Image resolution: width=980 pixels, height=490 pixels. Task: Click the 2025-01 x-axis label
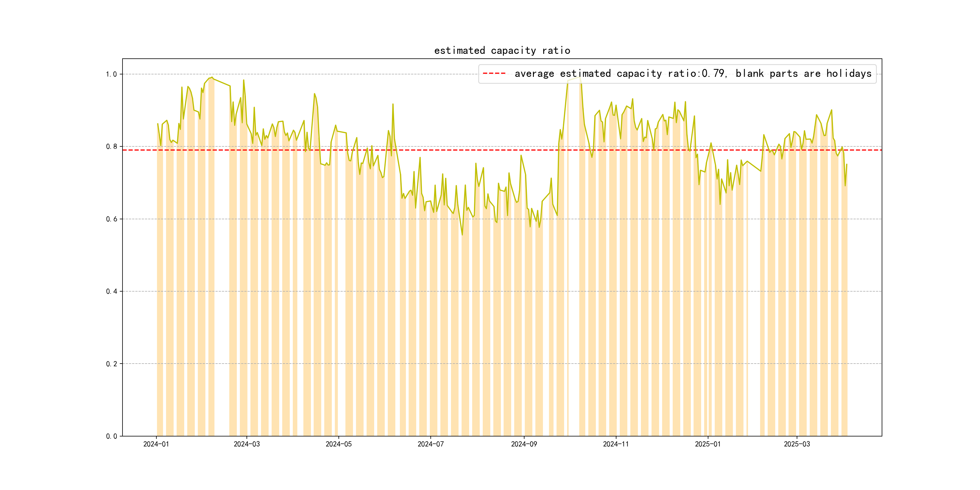(x=707, y=444)
